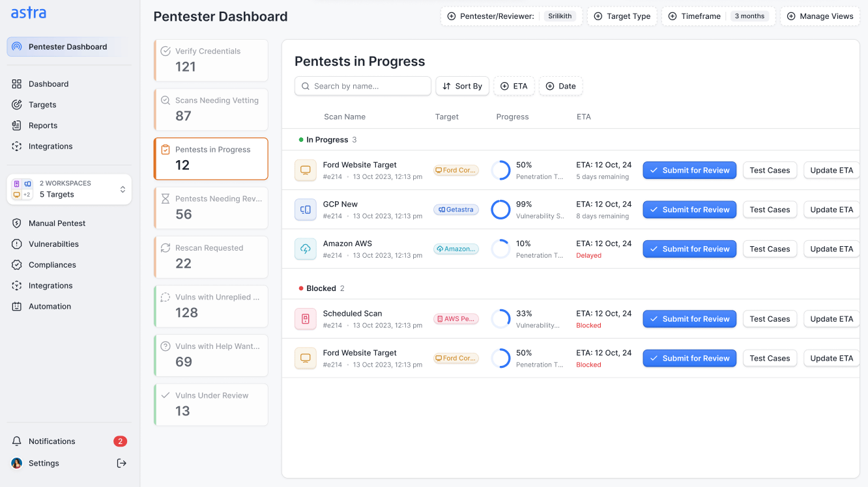Click the Srilikith reviewer chip

(x=560, y=16)
